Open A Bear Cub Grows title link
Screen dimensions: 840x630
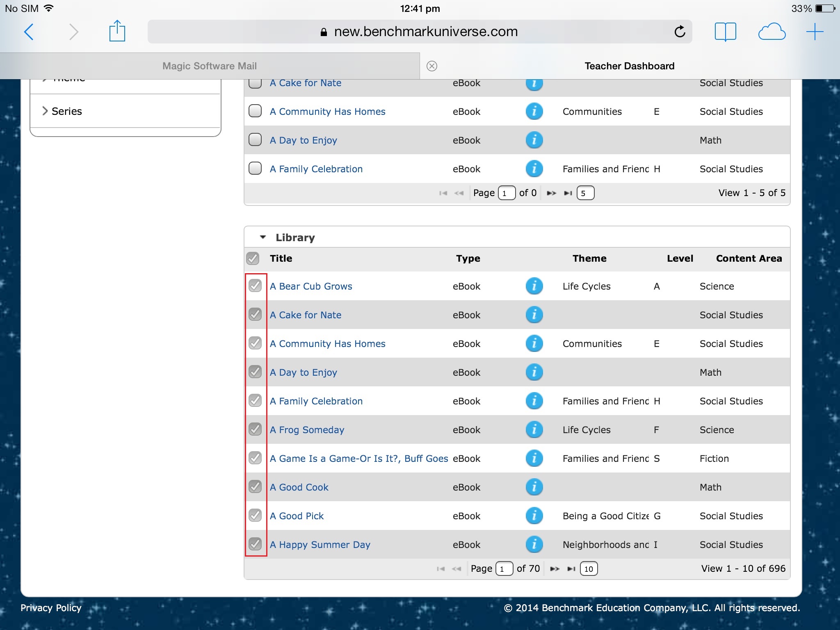click(x=311, y=286)
